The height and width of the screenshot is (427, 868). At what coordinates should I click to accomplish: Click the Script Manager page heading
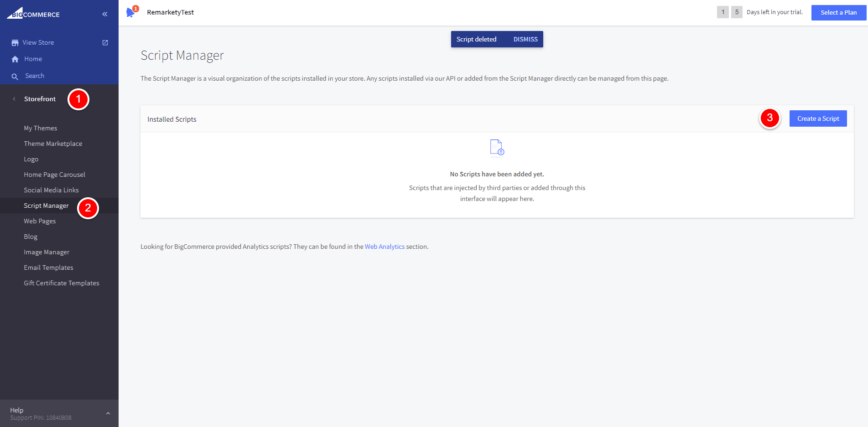coord(182,55)
